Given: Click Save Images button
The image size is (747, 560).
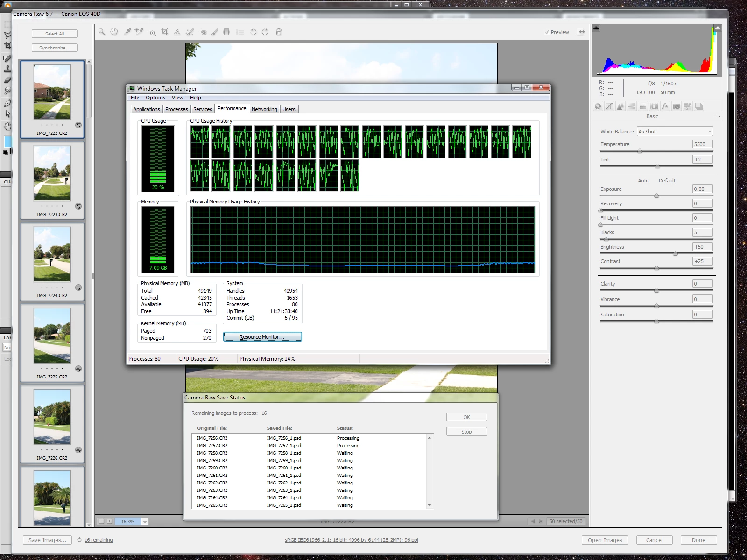Looking at the screenshot, I should tap(48, 540).
